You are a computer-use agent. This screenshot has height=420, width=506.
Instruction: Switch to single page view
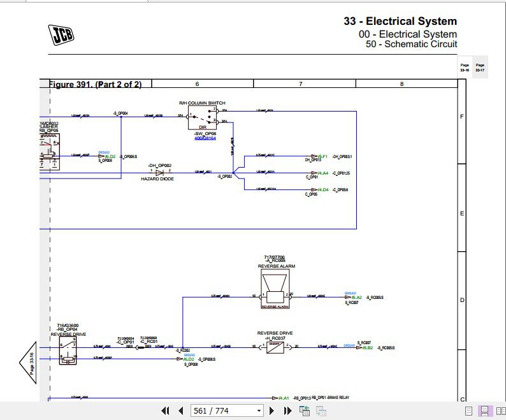468,411
